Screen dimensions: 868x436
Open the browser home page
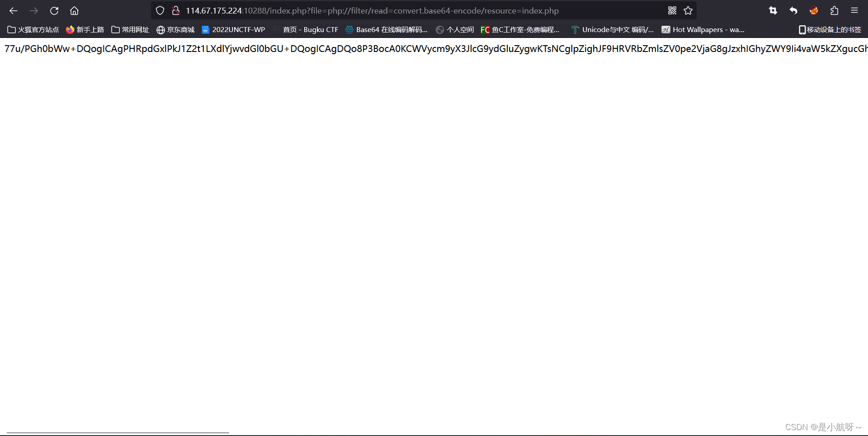pyautogui.click(x=74, y=10)
